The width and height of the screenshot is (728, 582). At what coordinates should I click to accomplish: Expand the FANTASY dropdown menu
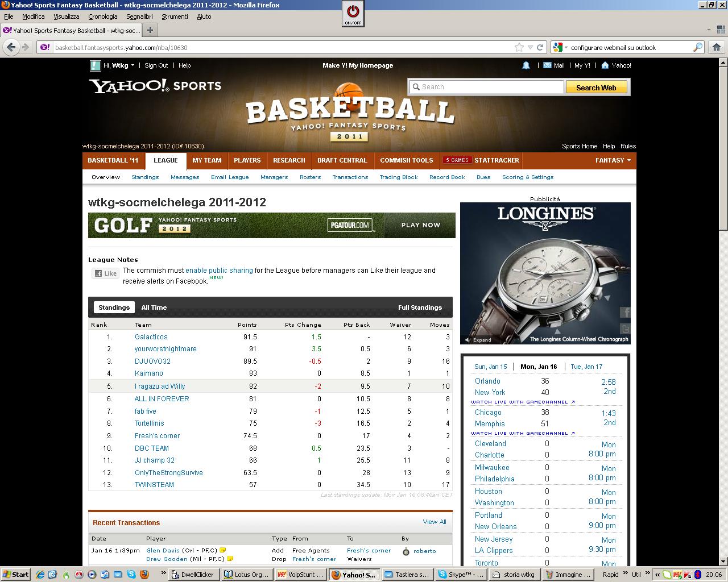[613, 160]
